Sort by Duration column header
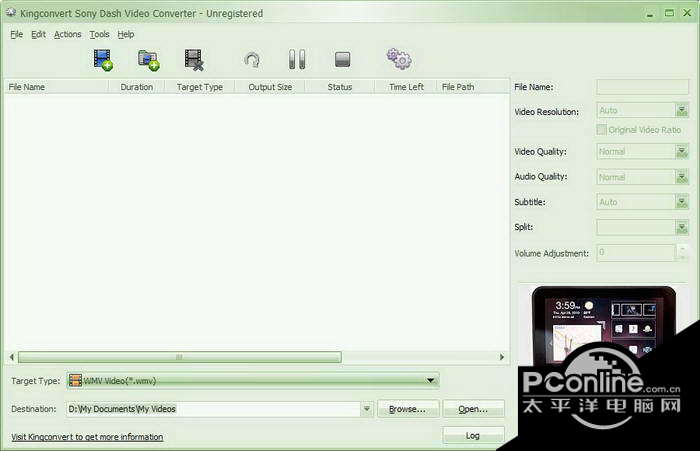 coord(137,87)
